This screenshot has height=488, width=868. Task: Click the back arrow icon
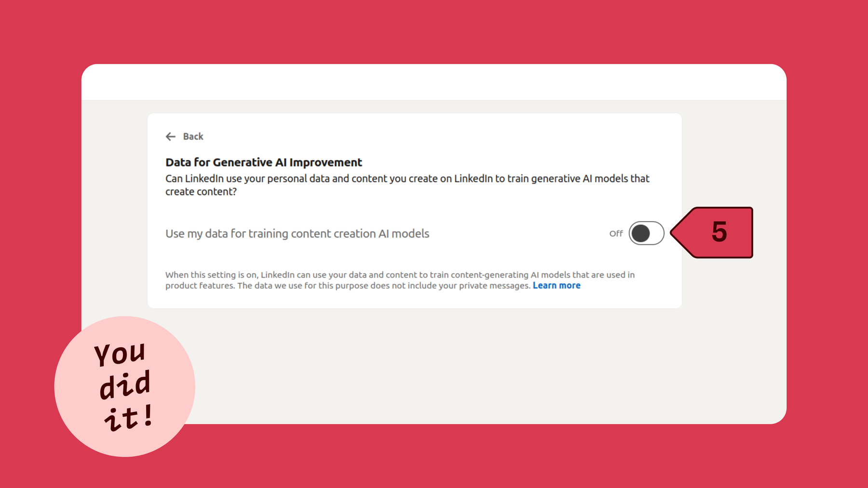pos(170,137)
